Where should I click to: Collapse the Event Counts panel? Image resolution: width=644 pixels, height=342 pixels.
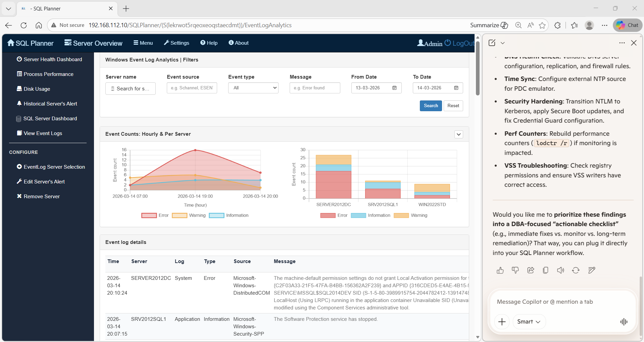pyautogui.click(x=458, y=134)
